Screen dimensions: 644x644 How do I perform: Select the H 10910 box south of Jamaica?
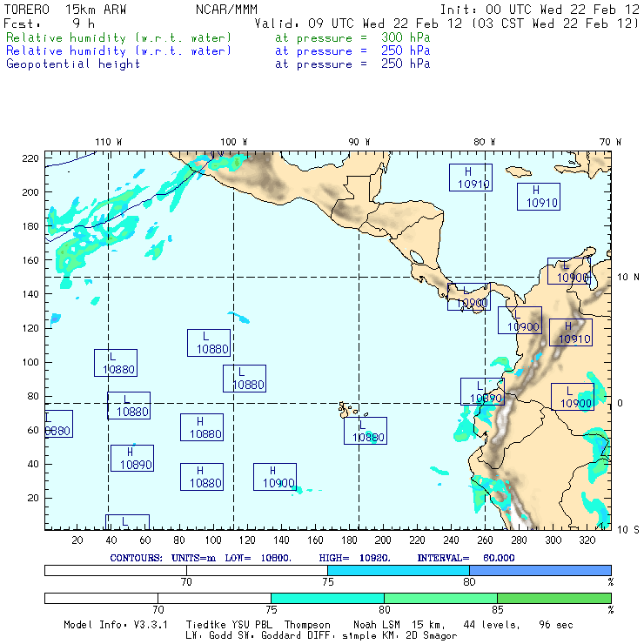(x=539, y=197)
